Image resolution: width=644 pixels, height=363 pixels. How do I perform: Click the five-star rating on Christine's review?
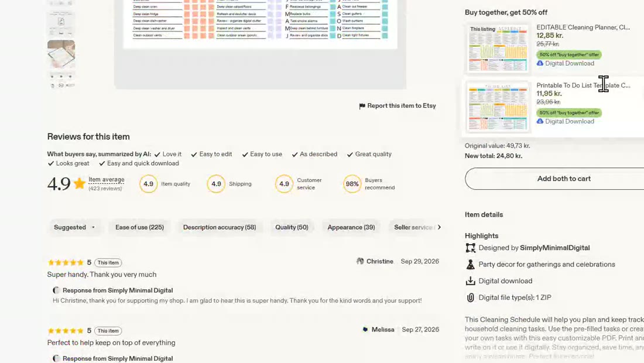[66, 262]
